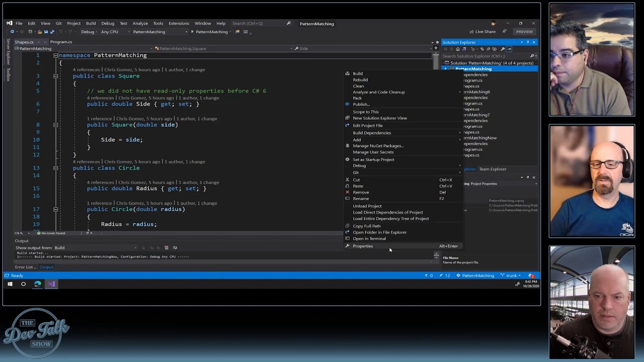Collapse the namespace PatternMatching block
Image resolution: width=644 pixels, height=362 pixels.
click(55, 55)
